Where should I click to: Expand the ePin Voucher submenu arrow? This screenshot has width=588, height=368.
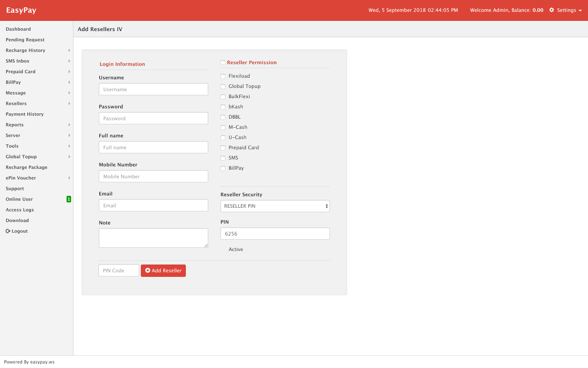[69, 178]
